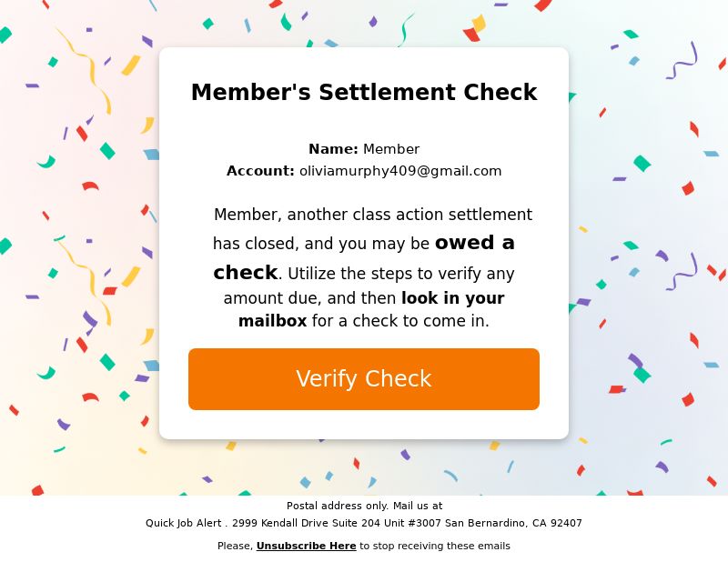Image resolution: width=728 pixels, height=562 pixels.
Task: Click the bold word mailbox
Action: tap(272, 321)
